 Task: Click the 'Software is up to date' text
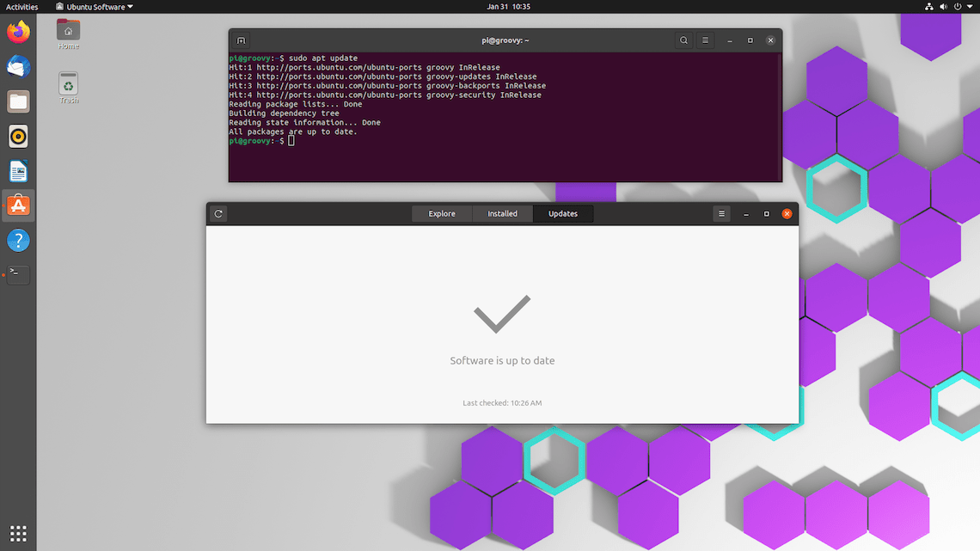tap(502, 360)
